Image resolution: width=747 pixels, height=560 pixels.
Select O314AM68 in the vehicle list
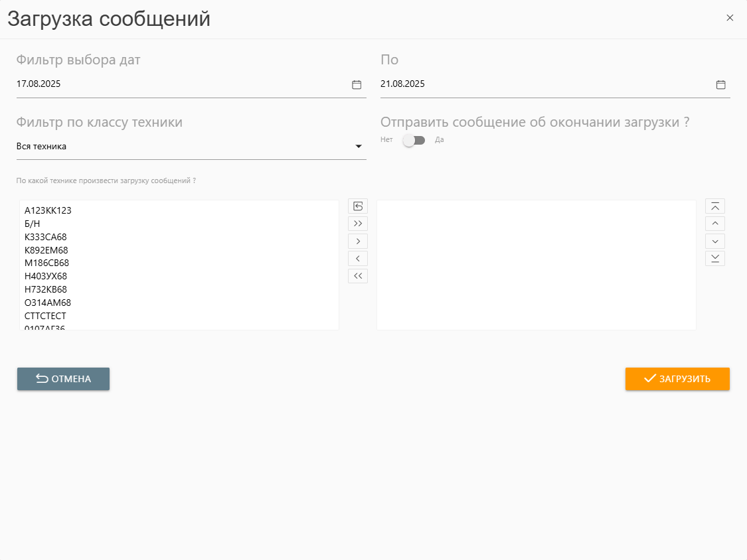[x=179, y=303]
